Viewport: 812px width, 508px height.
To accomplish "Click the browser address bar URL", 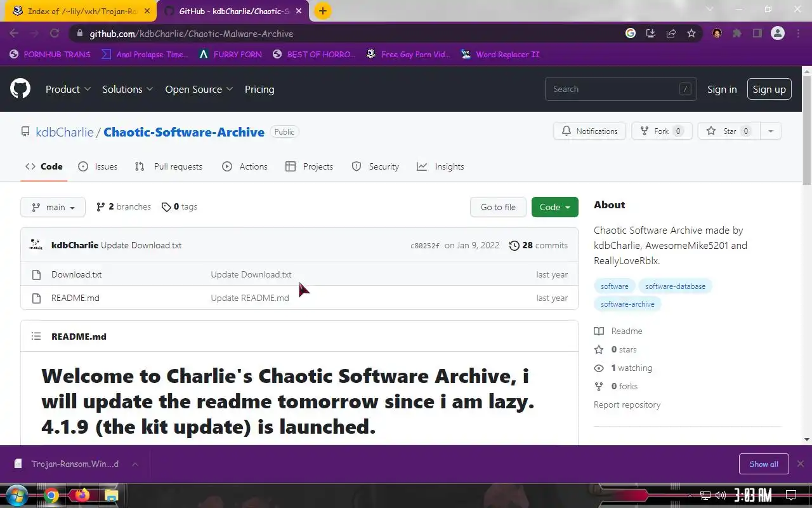I will point(192,34).
